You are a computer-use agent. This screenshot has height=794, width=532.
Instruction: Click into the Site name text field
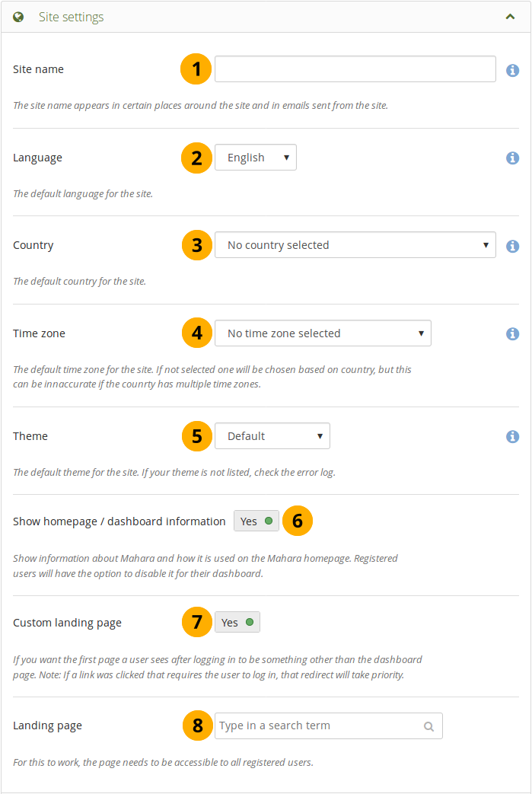click(355, 69)
